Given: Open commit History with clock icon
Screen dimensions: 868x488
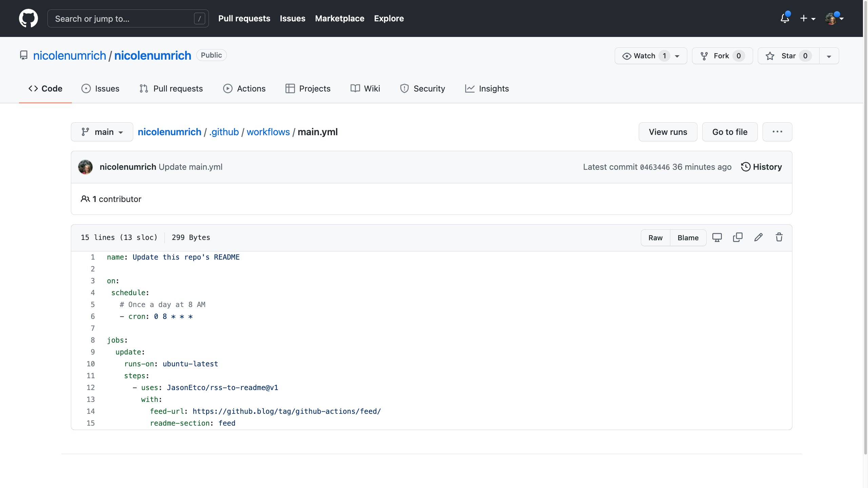Looking at the screenshot, I should pos(761,167).
